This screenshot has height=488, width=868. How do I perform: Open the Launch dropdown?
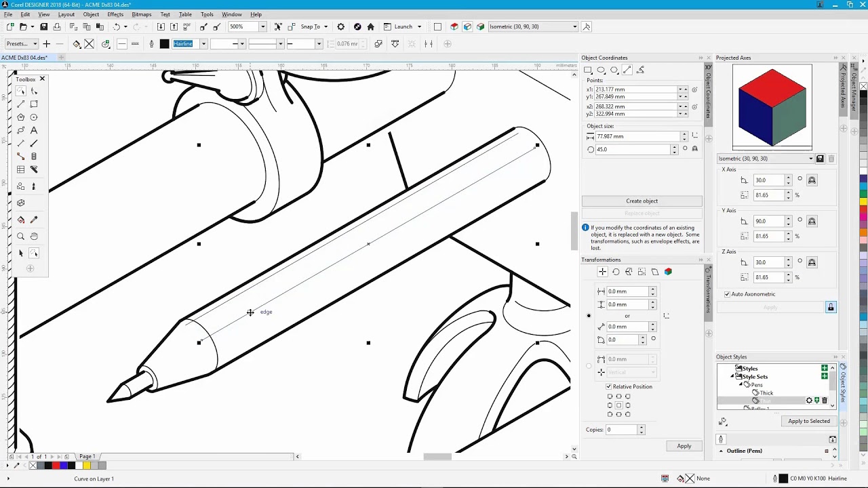pos(419,27)
